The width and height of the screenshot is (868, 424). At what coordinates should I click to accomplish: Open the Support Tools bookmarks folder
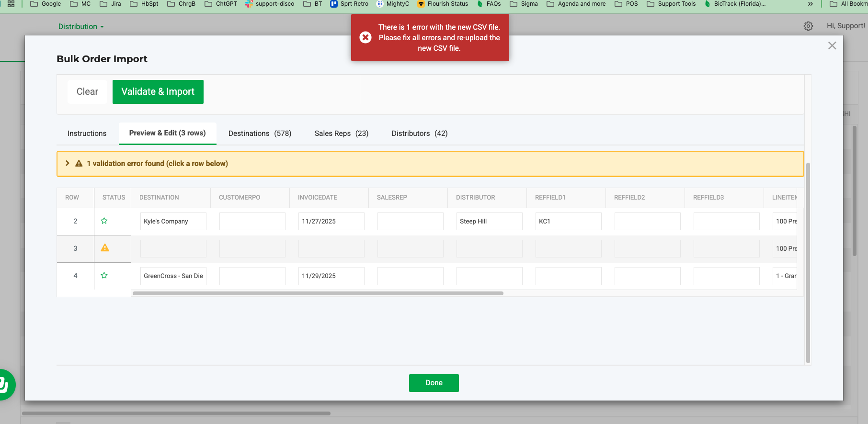[671, 4]
